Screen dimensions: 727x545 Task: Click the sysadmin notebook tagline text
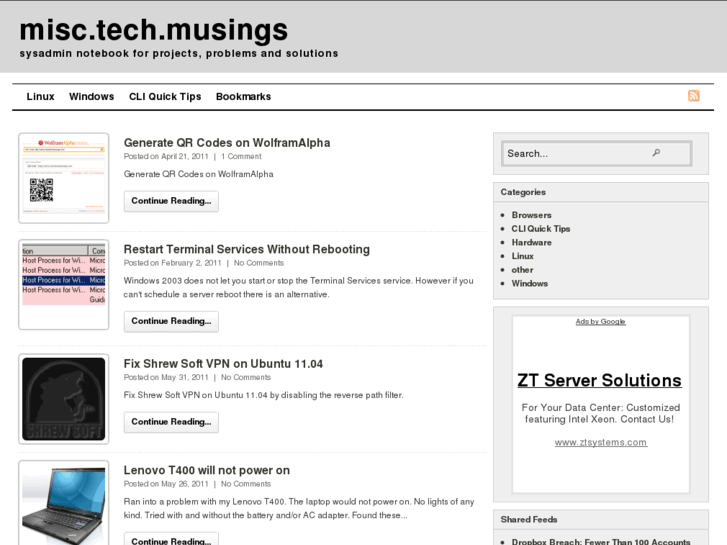click(179, 53)
